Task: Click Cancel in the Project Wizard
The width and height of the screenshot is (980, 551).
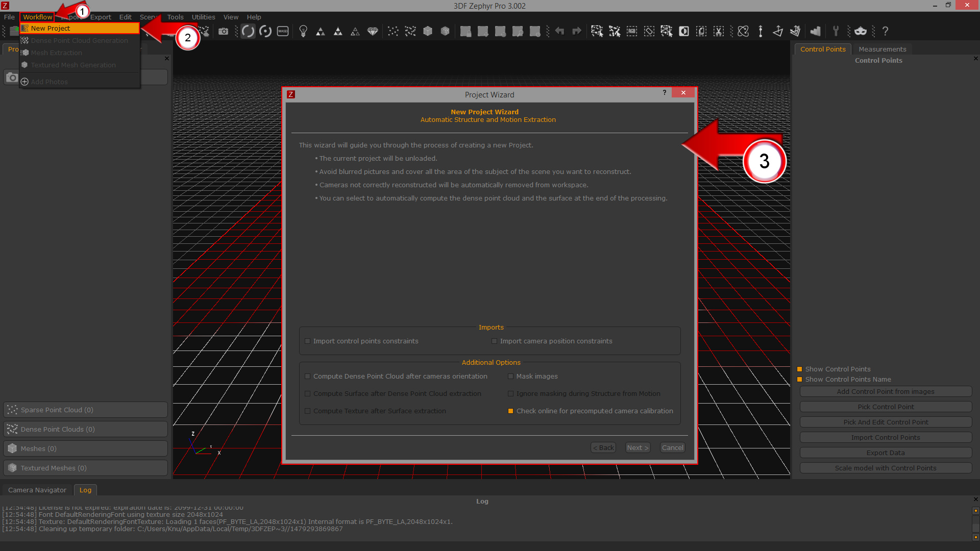Action: 672,447
